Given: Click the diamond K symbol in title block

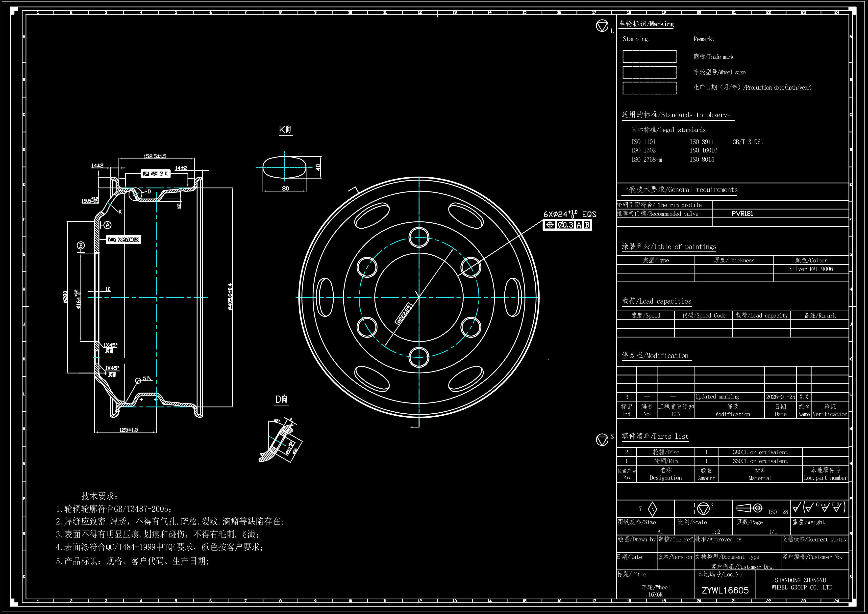Looking at the screenshot, I should tap(652, 509).
